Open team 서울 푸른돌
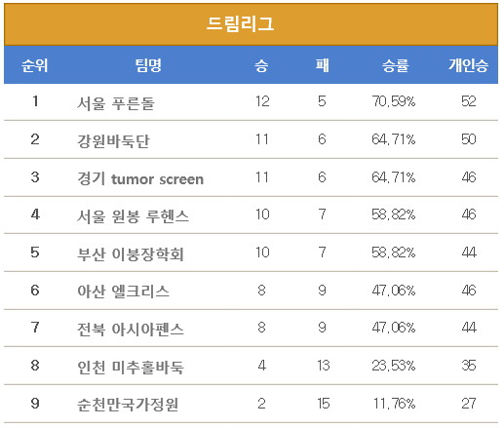This screenshot has height=428, width=504. coord(116,103)
